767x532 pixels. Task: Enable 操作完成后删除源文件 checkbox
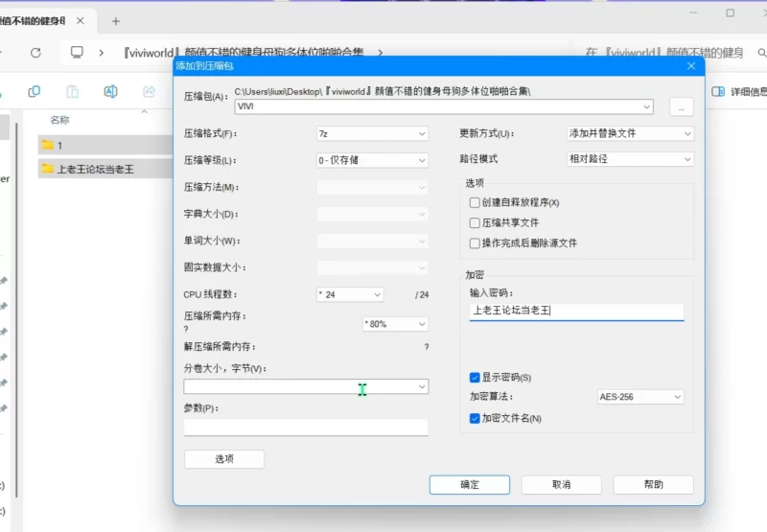474,243
